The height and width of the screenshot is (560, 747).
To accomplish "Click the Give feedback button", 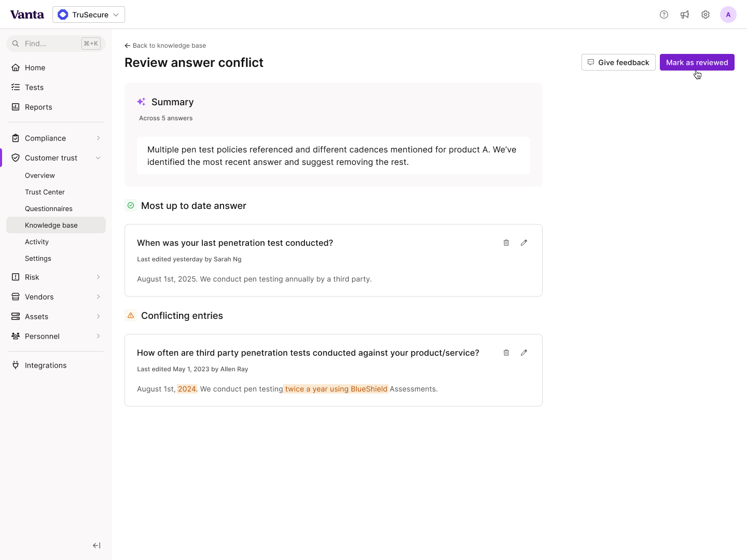I will 618,62.
